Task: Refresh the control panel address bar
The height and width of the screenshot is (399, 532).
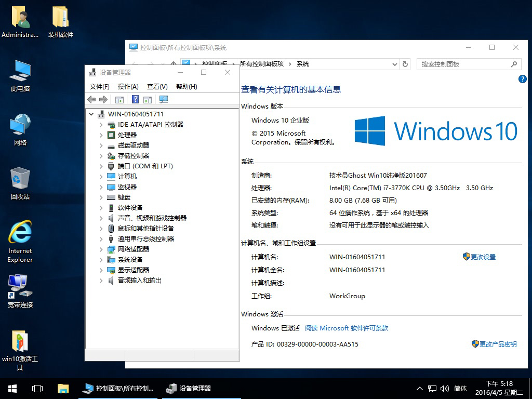Action: pyautogui.click(x=405, y=64)
